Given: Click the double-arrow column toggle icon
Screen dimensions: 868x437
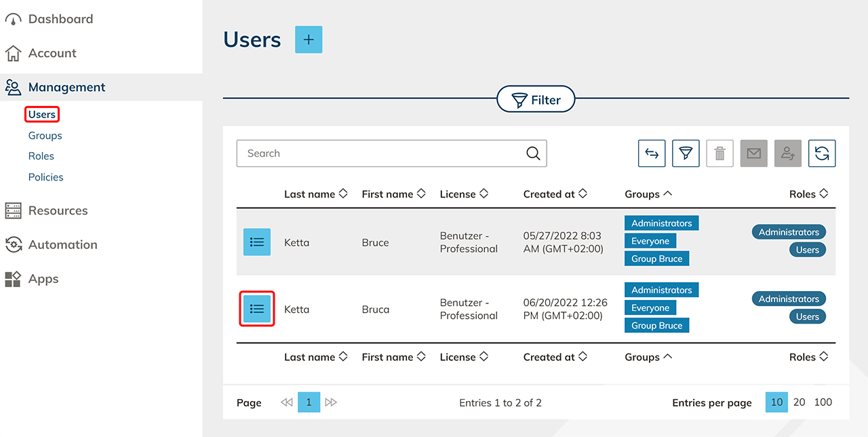Looking at the screenshot, I should pos(652,153).
